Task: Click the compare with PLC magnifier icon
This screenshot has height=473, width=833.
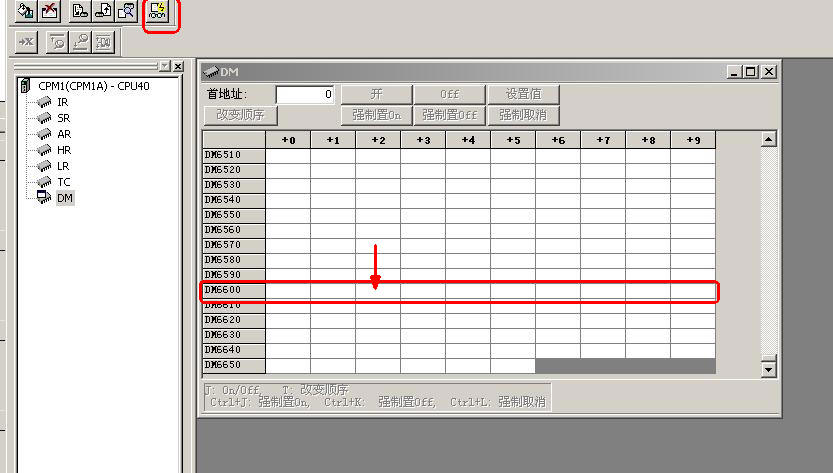Action: tap(126, 12)
